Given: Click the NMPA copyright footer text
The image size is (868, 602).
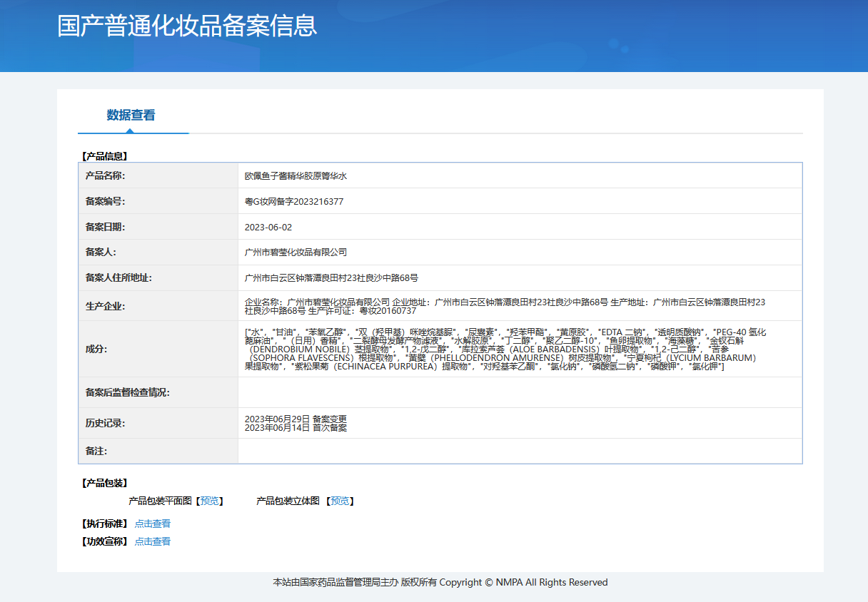Looking at the screenshot, I should [x=440, y=583].
